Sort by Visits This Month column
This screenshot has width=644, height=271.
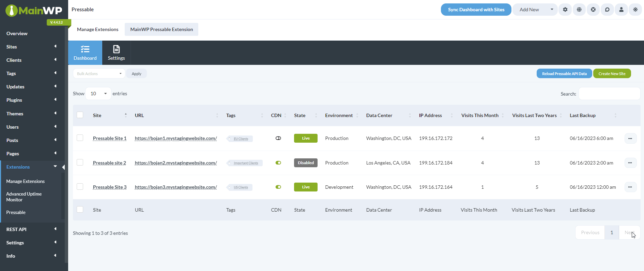click(x=503, y=115)
